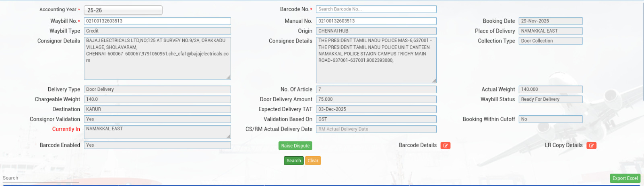Open the Accounting Year dropdown
The image size is (644, 186).
point(123,10)
